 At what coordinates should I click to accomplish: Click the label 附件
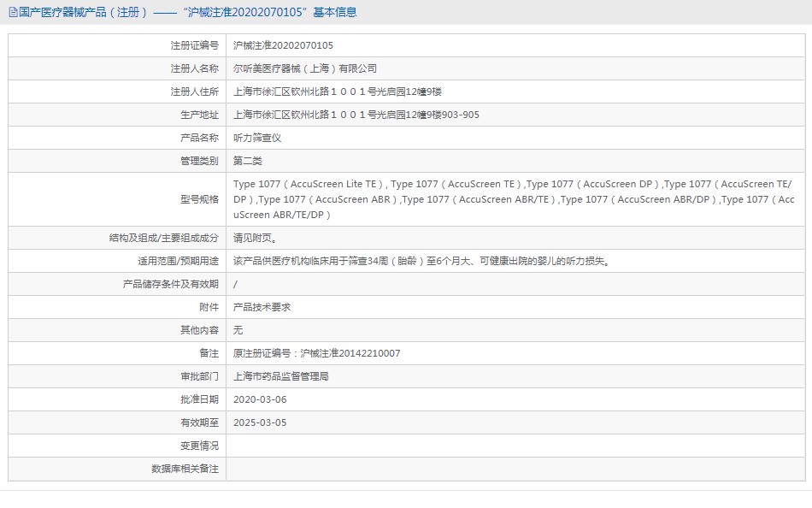click(209, 307)
